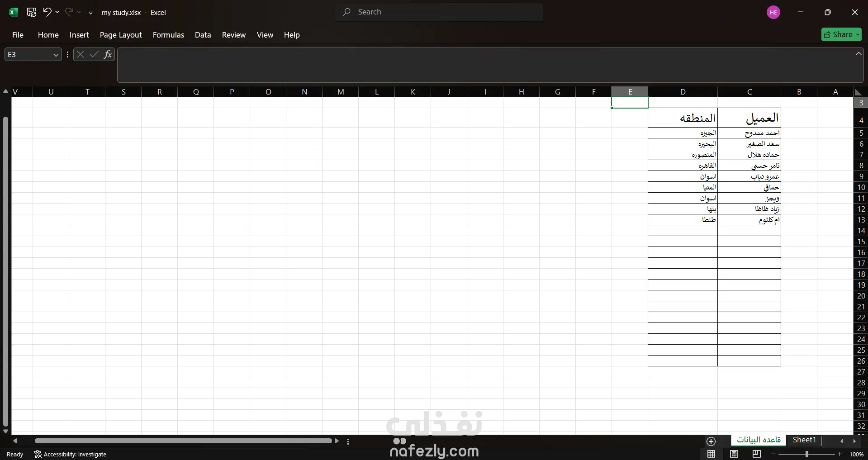Switch to Normal view icon
The height and width of the screenshot is (460, 868).
pyautogui.click(x=711, y=454)
